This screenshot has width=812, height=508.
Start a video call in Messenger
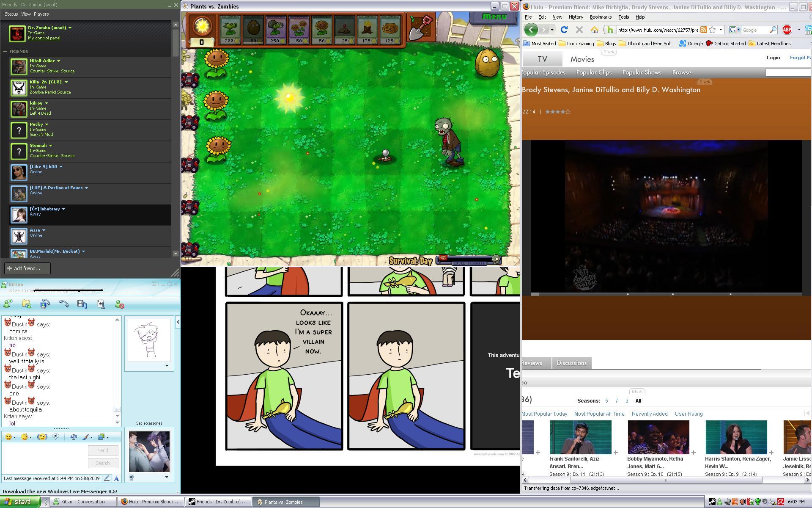click(x=45, y=304)
